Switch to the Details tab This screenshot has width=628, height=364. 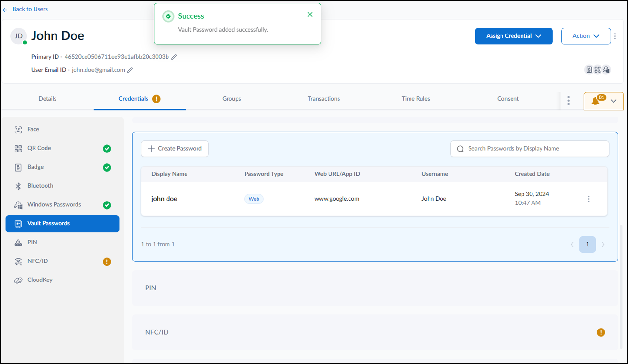(47, 99)
